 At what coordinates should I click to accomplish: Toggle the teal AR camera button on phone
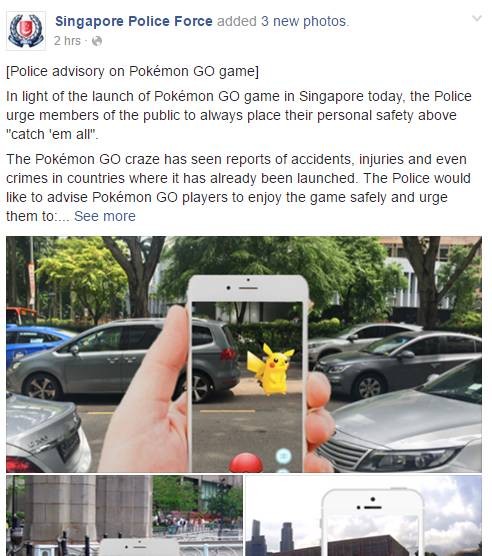[x=284, y=456]
